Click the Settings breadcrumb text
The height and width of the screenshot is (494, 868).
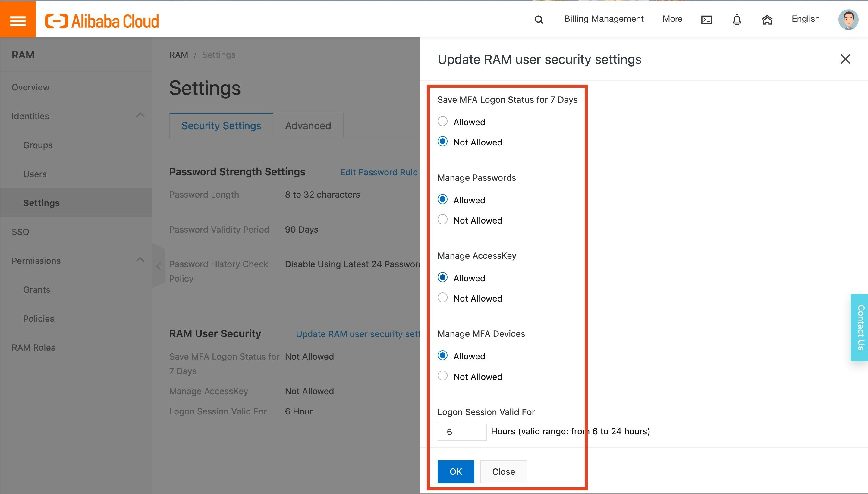219,55
